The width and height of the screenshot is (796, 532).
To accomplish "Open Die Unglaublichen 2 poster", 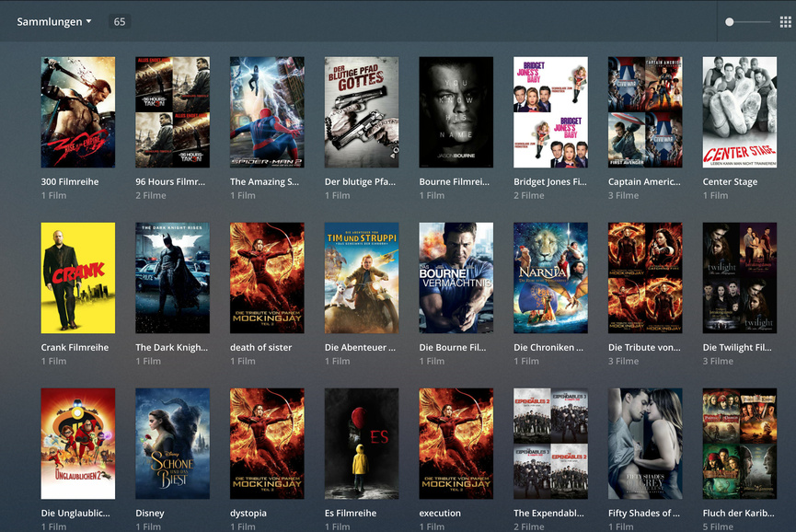I will pyautogui.click(x=77, y=444).
